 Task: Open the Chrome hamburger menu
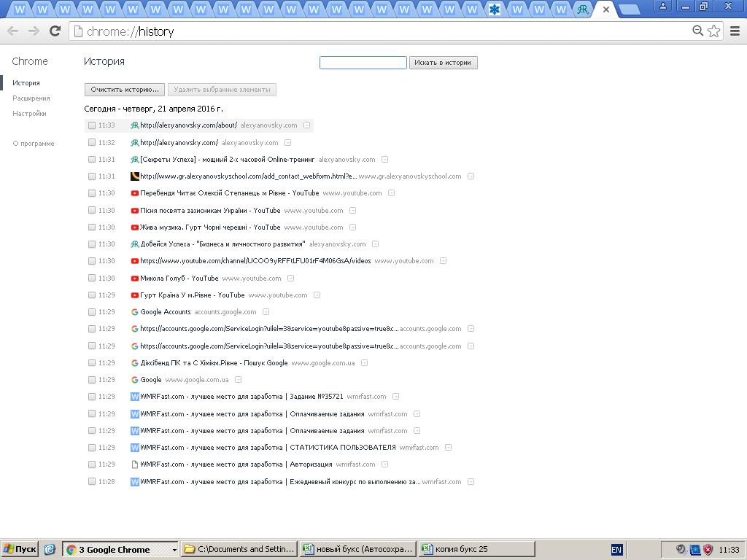pyautogui.click(x=735, y=31)
